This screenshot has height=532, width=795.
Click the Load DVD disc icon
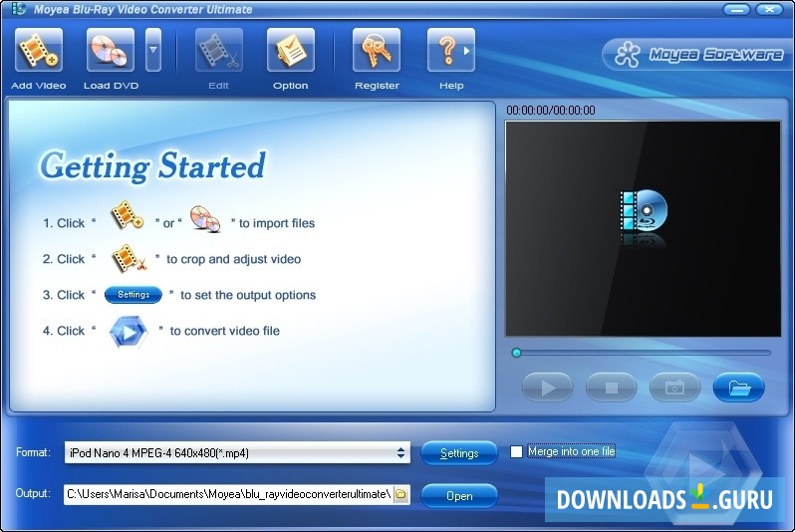tap(110, 50)
